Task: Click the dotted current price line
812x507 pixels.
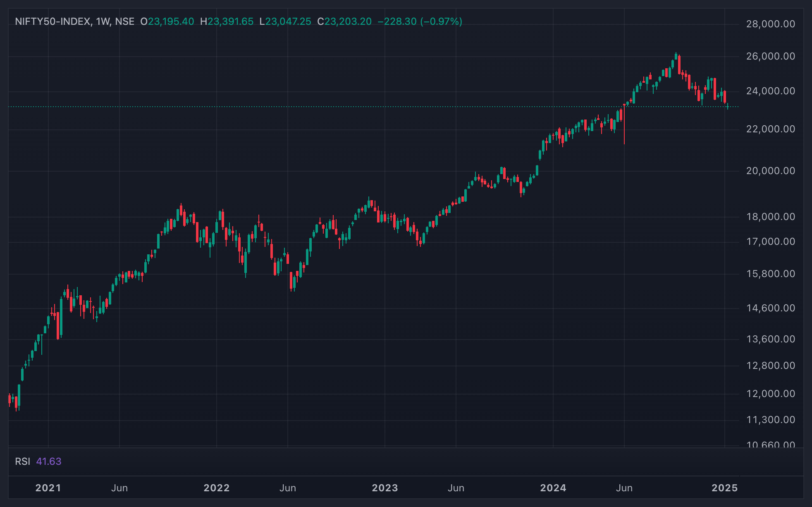Action: (372, 107)
